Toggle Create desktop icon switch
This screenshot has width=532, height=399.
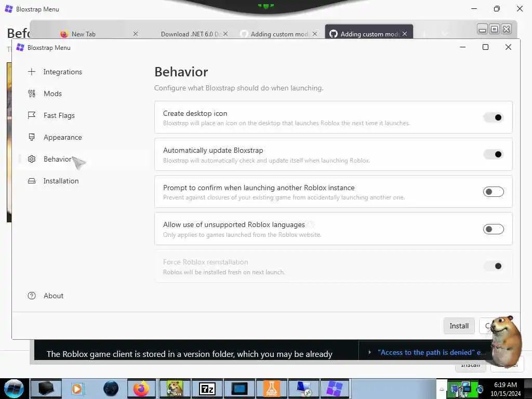494,117
